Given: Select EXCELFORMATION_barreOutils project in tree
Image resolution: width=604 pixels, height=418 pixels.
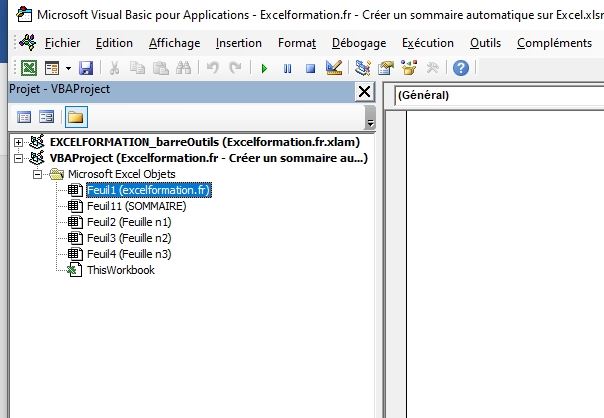Looking at the screenshot, I should (205, 142).
